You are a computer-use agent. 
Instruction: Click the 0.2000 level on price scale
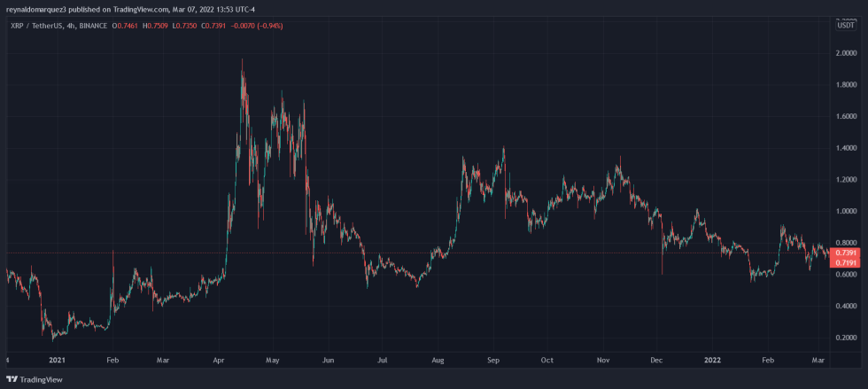point(848,338)
